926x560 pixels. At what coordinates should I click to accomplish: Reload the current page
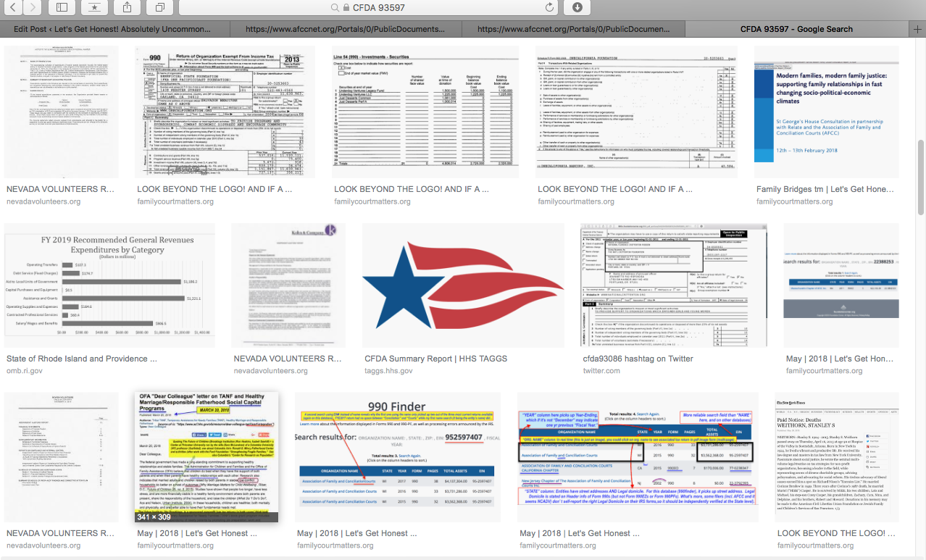[x=550, y=7]
